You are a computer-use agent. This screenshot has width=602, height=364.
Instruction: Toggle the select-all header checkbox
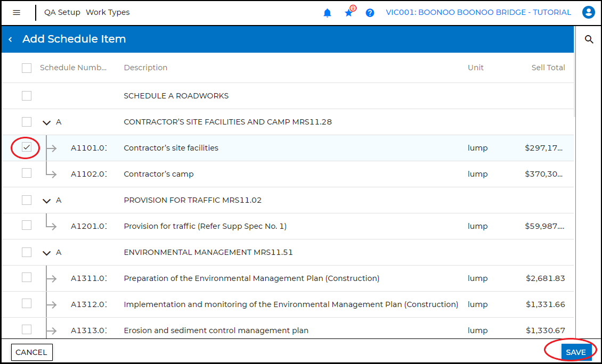tap(27, 68)
